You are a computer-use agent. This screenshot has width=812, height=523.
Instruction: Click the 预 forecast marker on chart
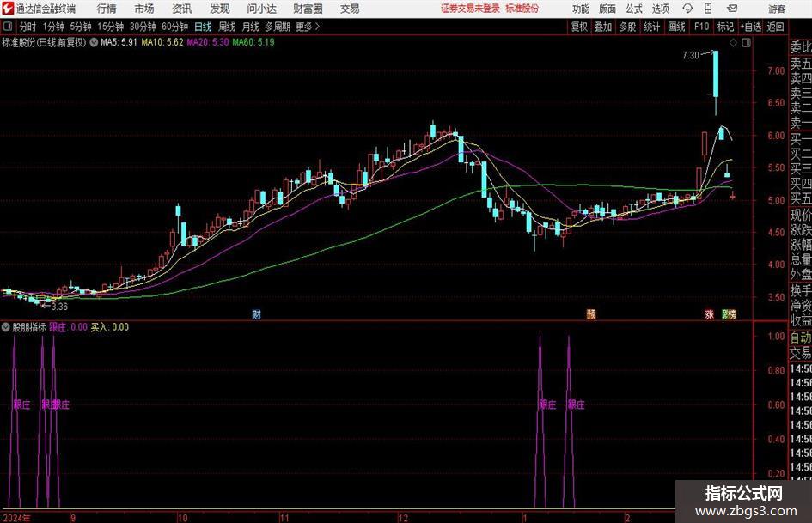point(591,314)
